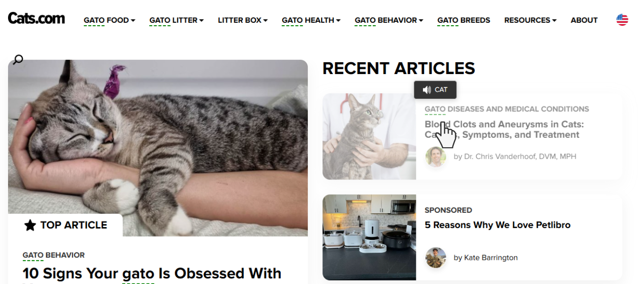Viewport: 644px width, 284px height.
Task: Open the US flag language selector
Action: pos(622,20)
